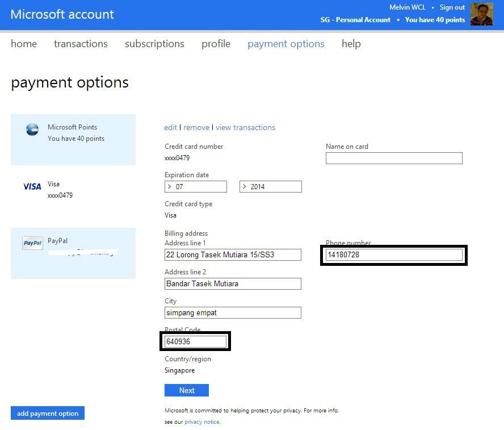Click the Address line 1 field
This screenshot has height=430, width=504.
233,254
